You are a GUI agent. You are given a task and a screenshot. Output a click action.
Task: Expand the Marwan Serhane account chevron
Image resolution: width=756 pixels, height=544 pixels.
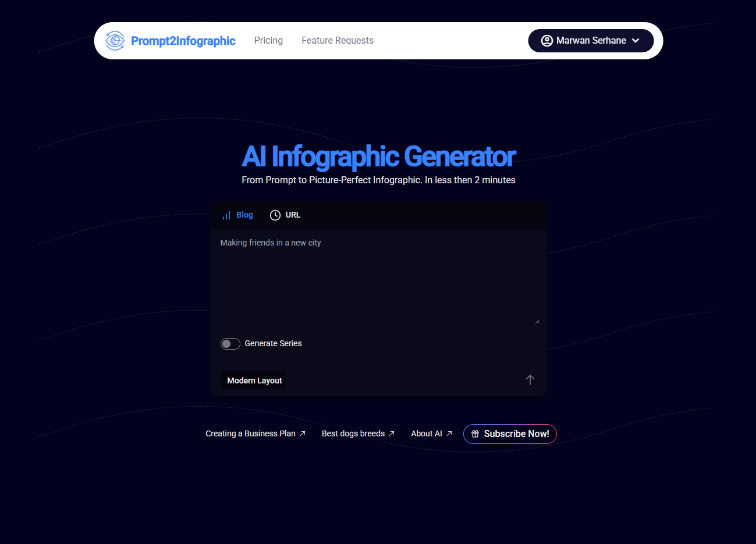[x=636, y=41]
